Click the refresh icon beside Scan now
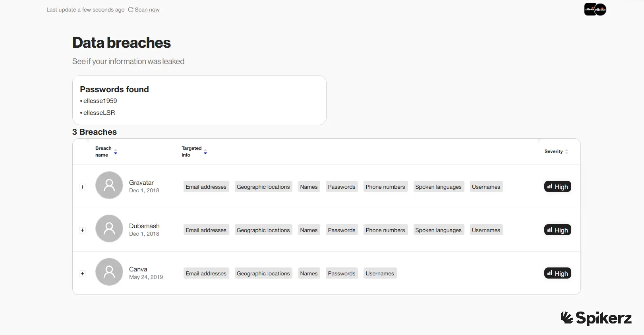Viewport: 644px width, 335px height. (131, 10)
